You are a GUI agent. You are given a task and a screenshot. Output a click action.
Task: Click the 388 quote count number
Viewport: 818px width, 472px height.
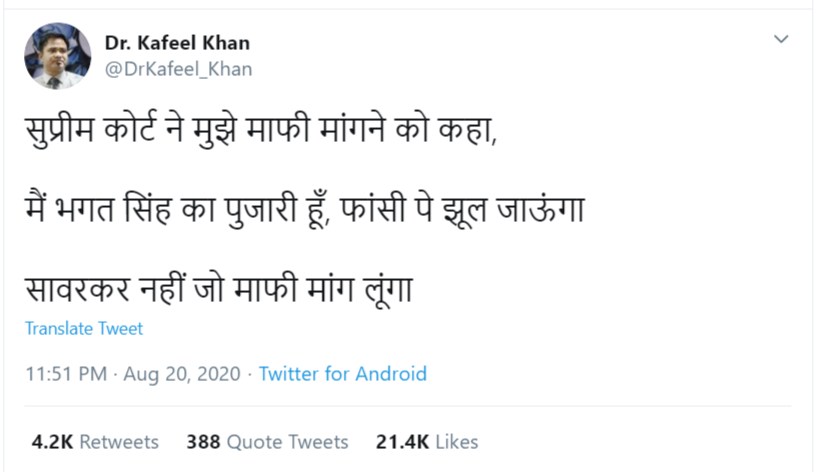(203, 441)
